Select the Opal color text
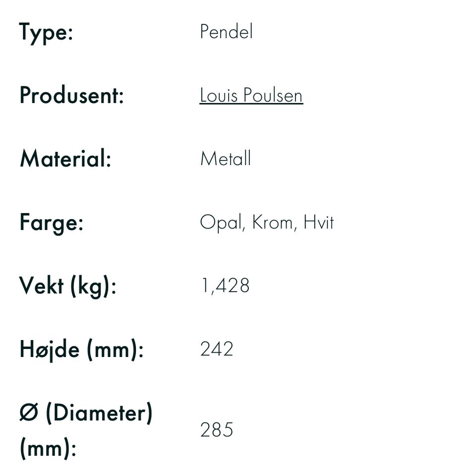The height and width of the screenshot is (468, 476). click(223, 223)
